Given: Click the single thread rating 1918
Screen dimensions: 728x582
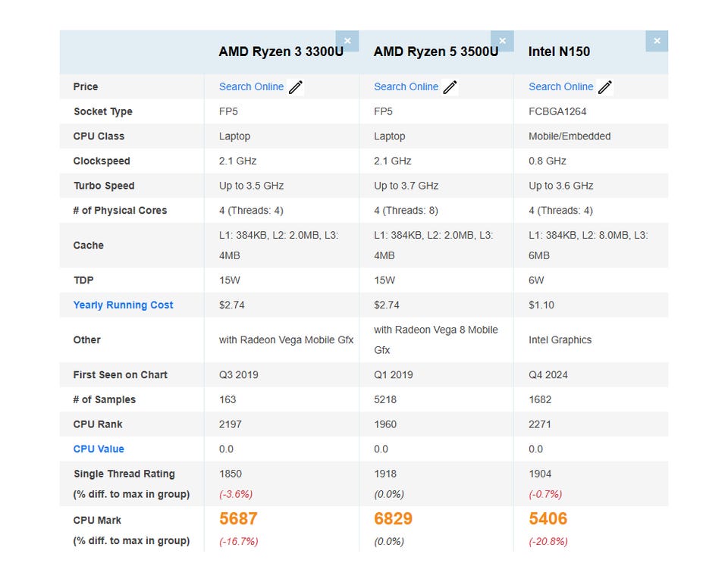Looking at the screenshot, I should pos(385,474).
